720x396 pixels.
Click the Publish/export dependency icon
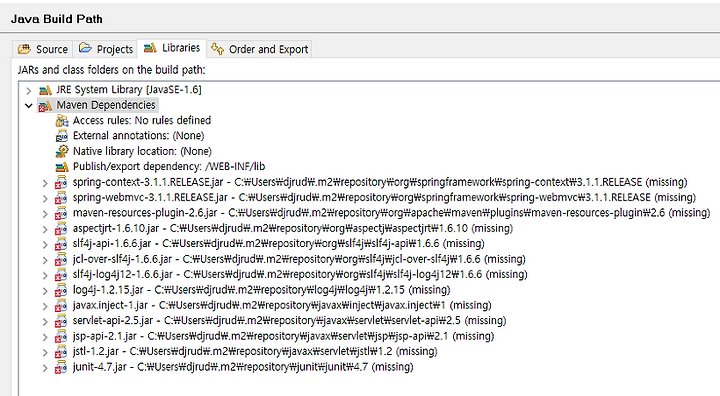click(x=62, y=167)
